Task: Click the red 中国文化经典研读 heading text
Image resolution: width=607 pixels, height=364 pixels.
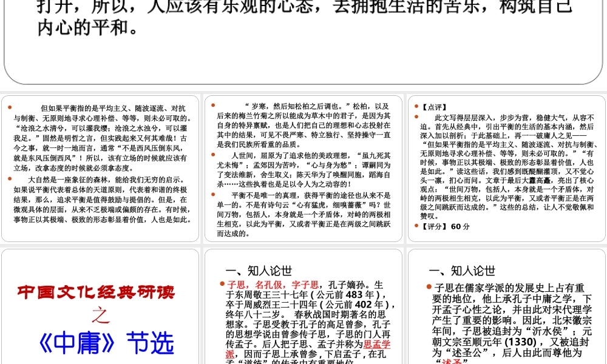Action: [x=96, y=292]
